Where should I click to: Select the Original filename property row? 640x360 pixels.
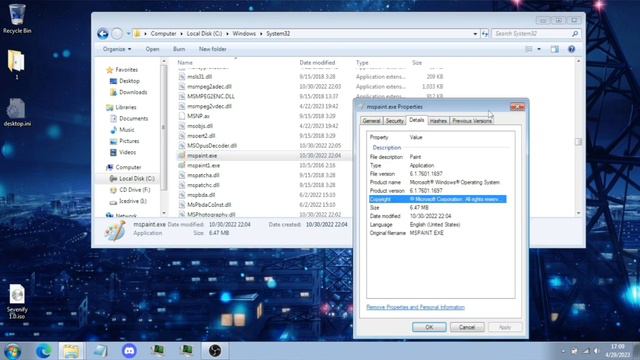click(437, 233)
